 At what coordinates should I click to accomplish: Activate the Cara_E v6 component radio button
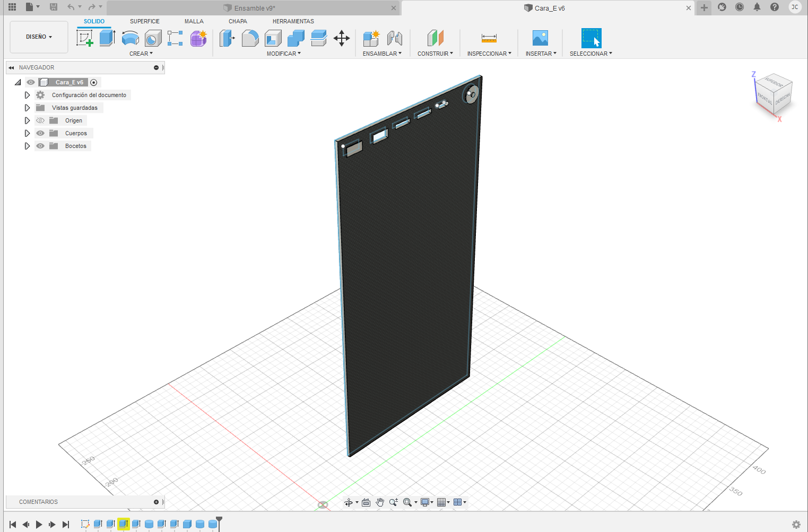pos(94,82)
